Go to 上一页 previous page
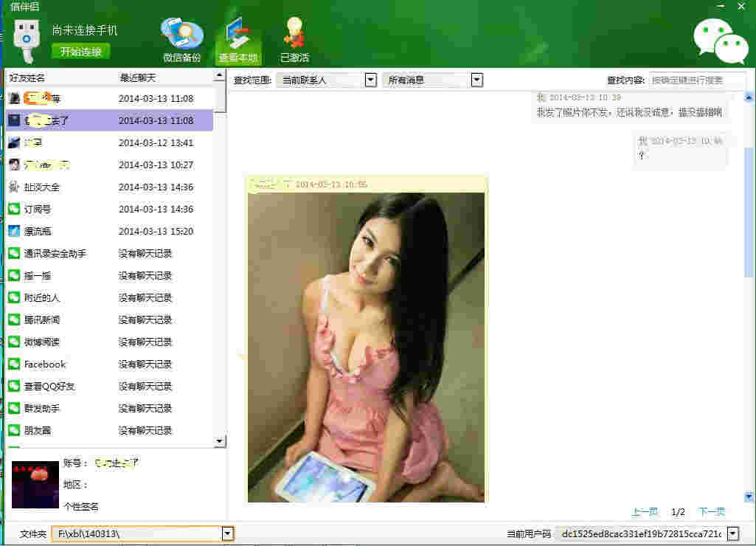 coord(645,511)
